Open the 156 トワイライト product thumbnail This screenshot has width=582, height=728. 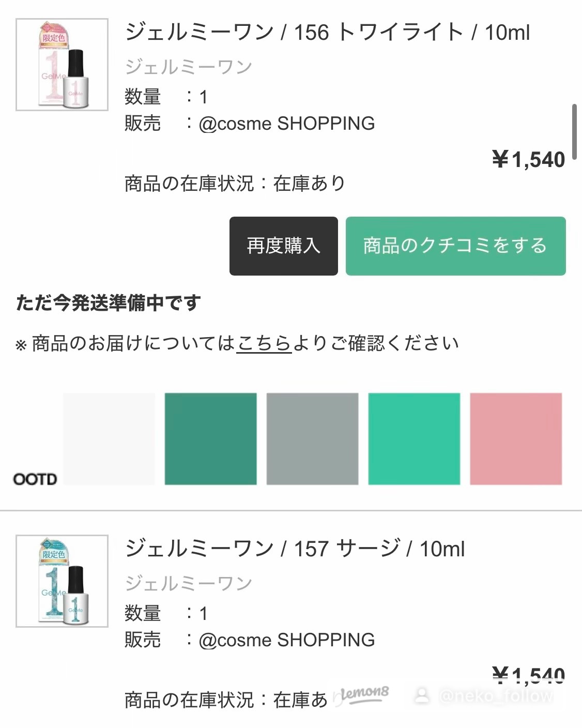(62, 65)
